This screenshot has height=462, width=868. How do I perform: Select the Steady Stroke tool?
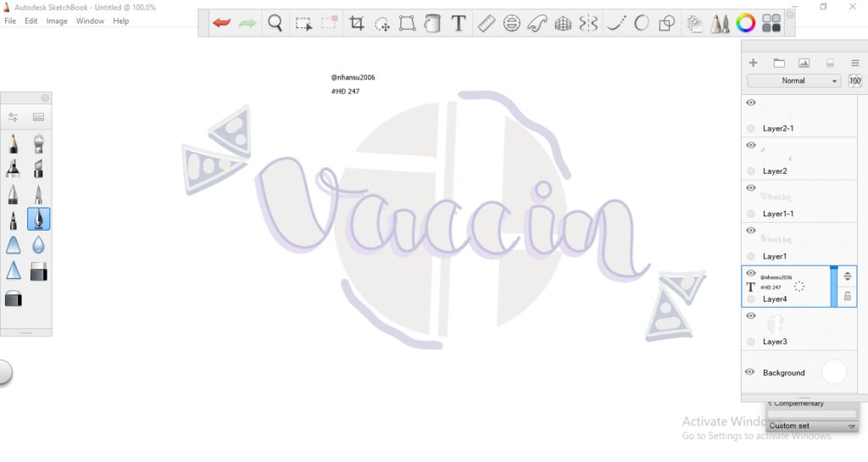pyautogui.click(x=616, y=23)
